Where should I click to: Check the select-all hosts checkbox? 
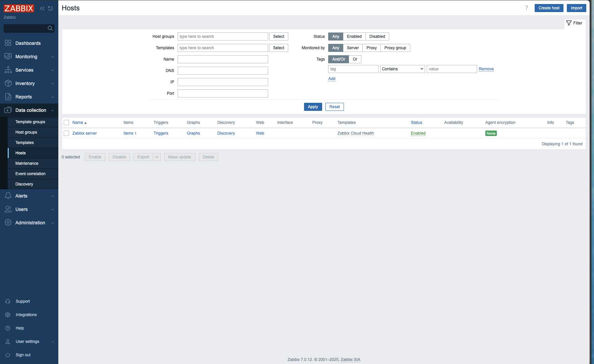(66, 123)
